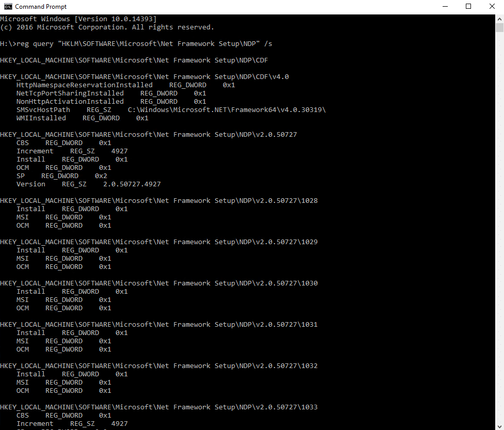Click the scrollbar down arrow

pyautogui.click(x=499, y=426)
